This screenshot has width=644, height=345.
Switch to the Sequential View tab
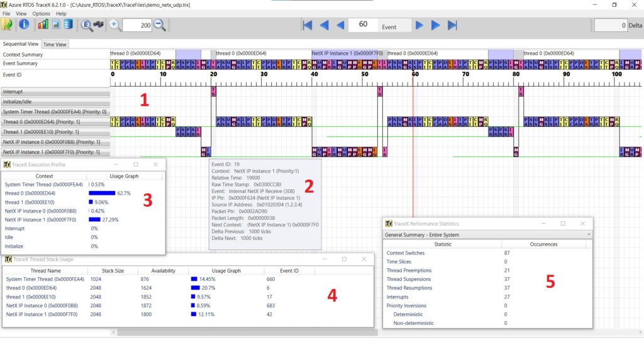coord(21,44)
